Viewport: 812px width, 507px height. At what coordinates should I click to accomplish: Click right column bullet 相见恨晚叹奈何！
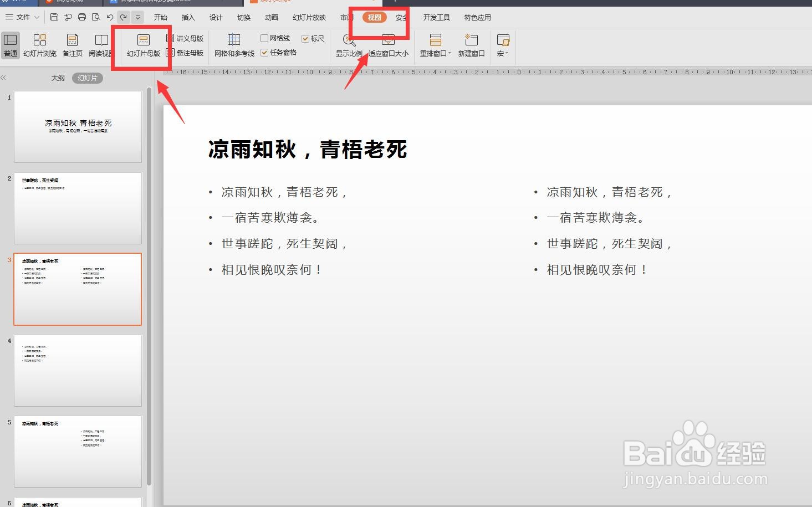point(597,270)
